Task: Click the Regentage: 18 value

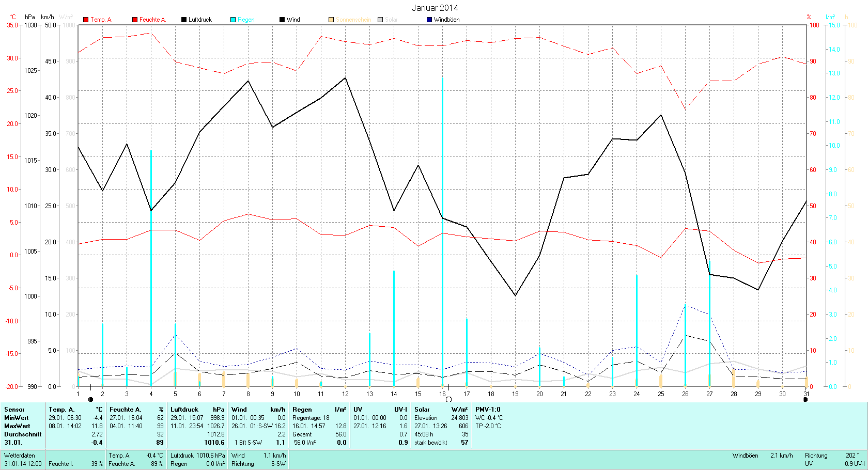Action: 311,418
